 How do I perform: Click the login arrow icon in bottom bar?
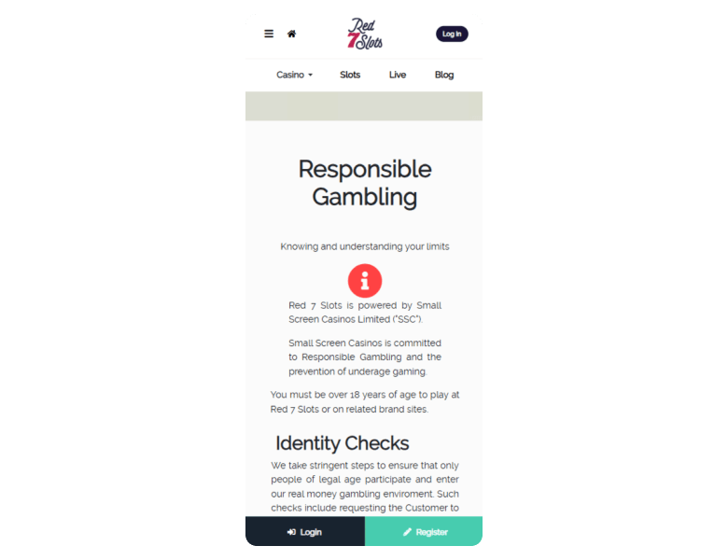click(291, 532)
